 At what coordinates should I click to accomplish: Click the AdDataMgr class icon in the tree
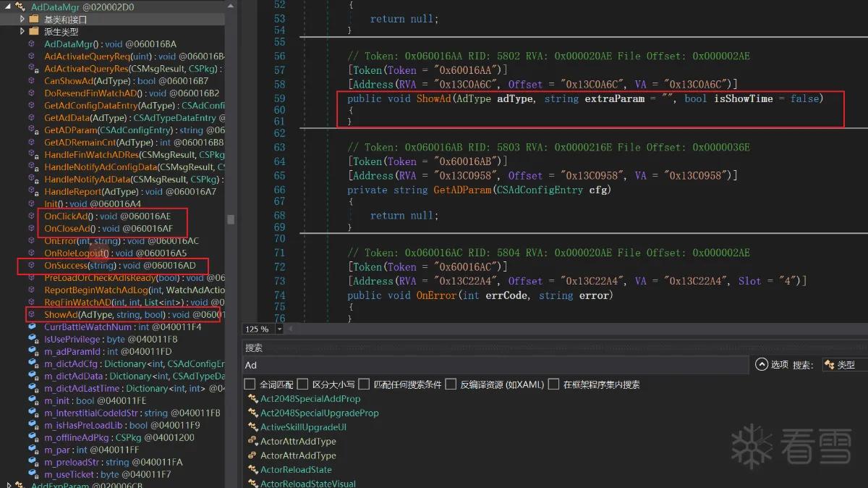[20, 7]
